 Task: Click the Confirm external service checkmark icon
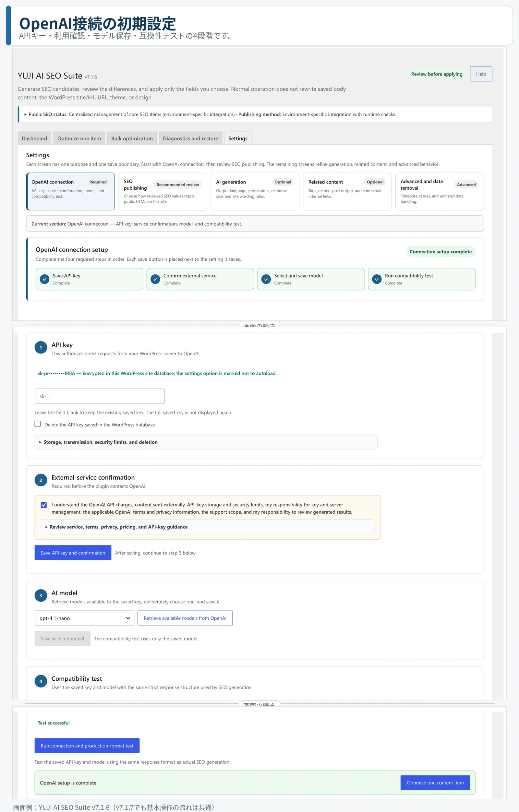(155, 279)
